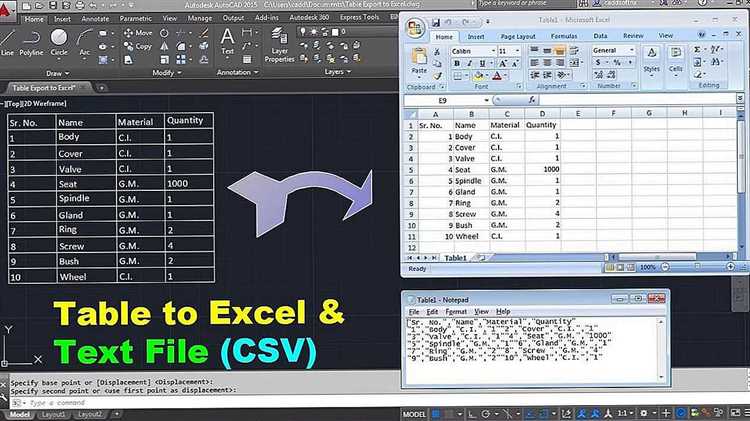Click the new drawing tab plus button
The height and width of the screenshot is (421, 750).
pos(101,88)
